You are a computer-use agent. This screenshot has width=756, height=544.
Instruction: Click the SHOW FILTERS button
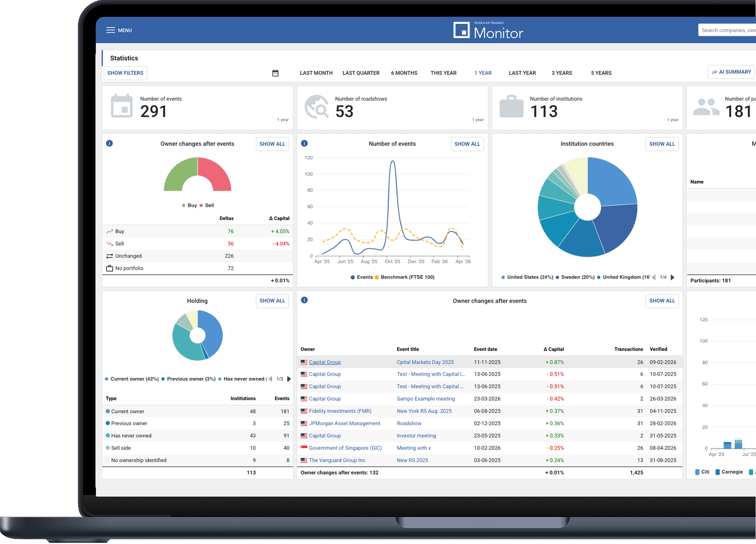tap(125, 73)
